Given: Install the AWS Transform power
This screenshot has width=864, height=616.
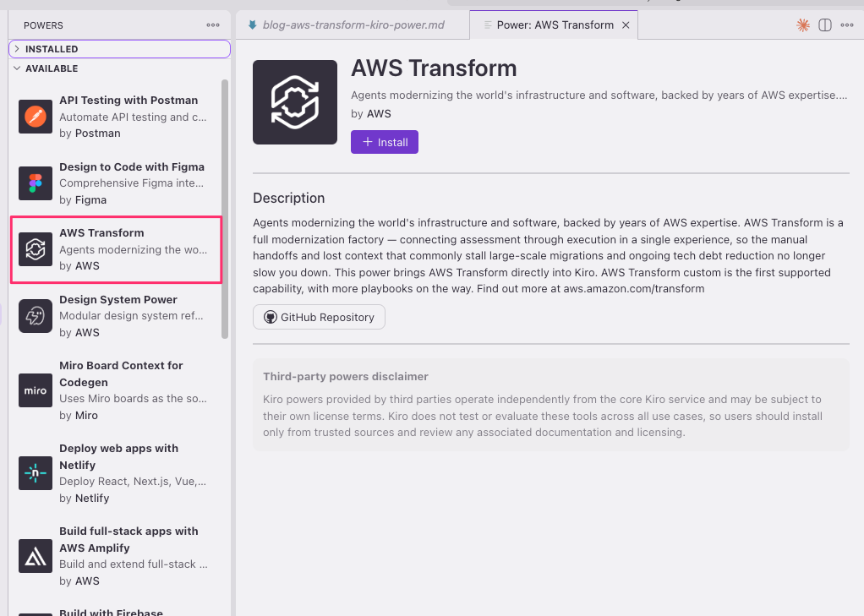Looking at the screenshot, I should [x=385, y=142].
